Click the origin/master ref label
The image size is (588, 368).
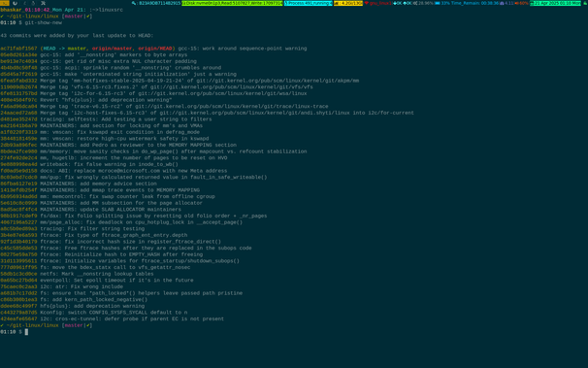tap(112, 49)
